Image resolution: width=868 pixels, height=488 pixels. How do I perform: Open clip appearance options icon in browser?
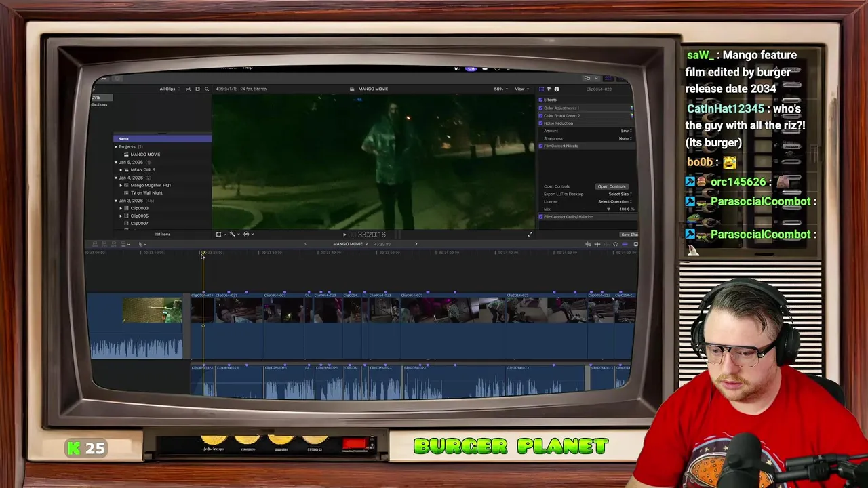[x=197, y=89]
